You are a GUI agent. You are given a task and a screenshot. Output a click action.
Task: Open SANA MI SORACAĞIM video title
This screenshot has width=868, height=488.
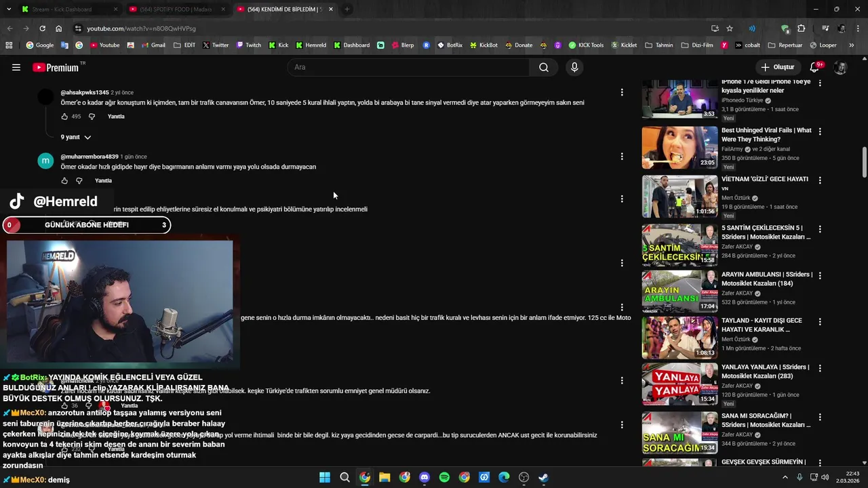pos(766,420)
